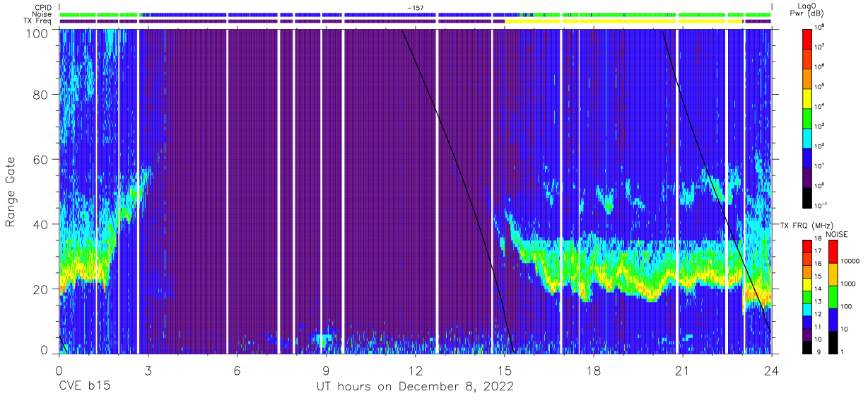Click x-axis tick label '24'
This screenshot has width=868, height=401.
(x=771, y=371)
